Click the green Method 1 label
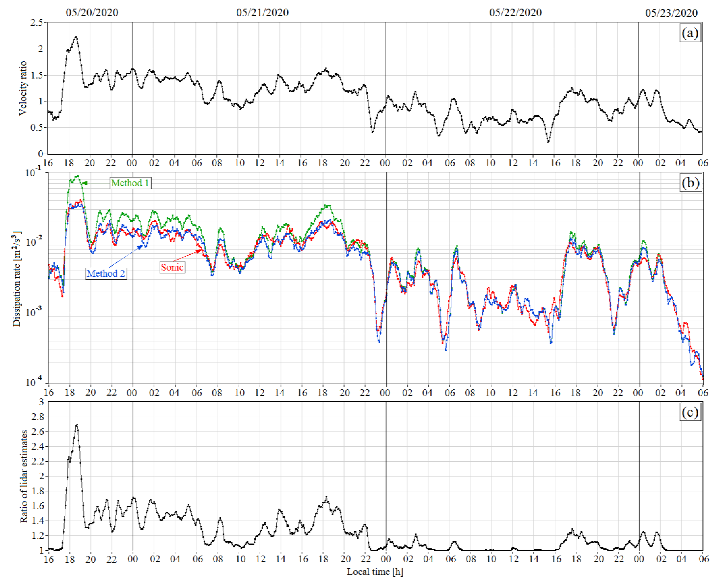The image size is (717, 588). point(130,183)
